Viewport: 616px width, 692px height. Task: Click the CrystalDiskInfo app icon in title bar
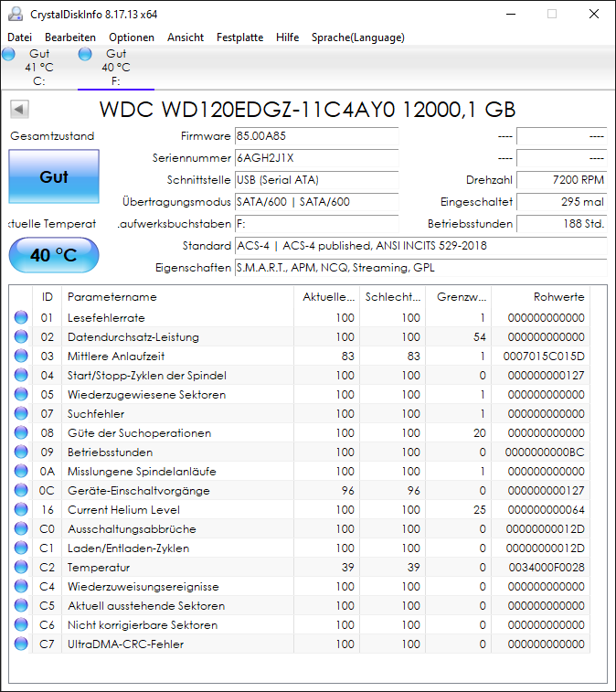click(x=16, y=14)
